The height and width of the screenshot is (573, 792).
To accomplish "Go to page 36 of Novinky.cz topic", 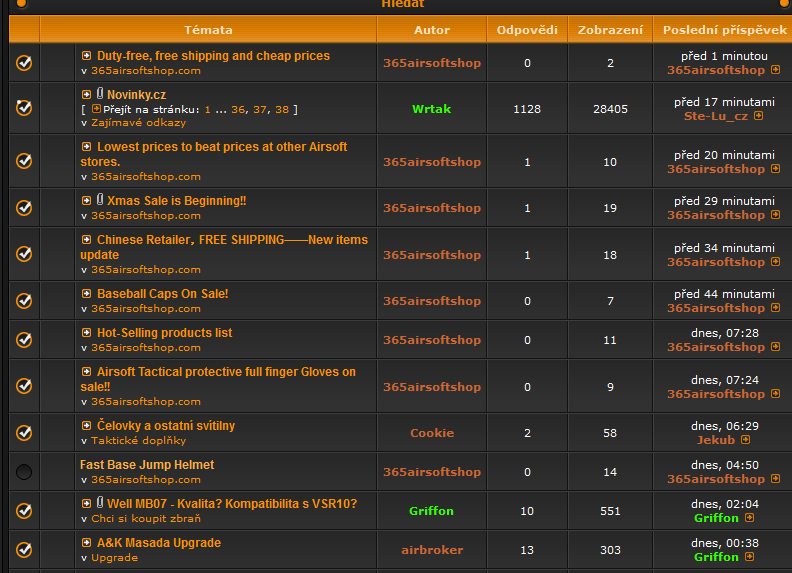I will point(238,109).
